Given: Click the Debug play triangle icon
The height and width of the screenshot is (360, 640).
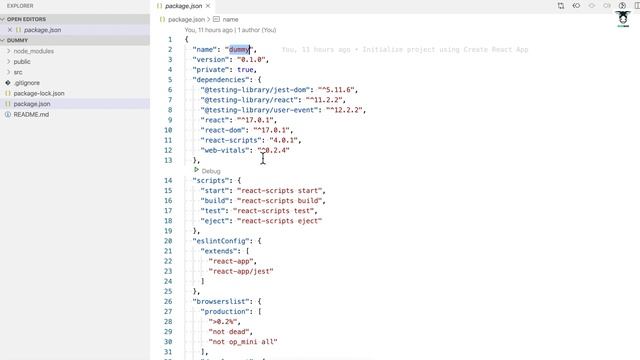Looking at the screenshot, I should (x=196, y=170).
